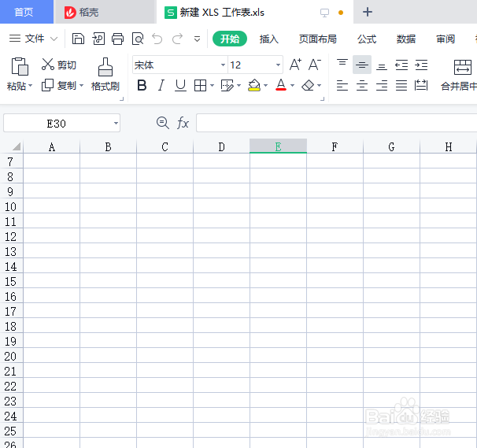Click the Clear eraser icon
Viewport: 477px width, 448px height.
(x=308, y=85)
